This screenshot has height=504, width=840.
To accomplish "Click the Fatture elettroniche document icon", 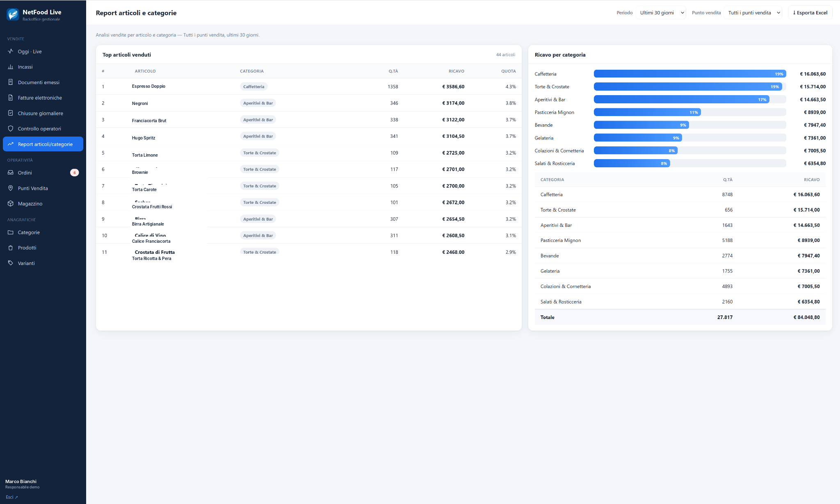I will [x=11, y=98].
